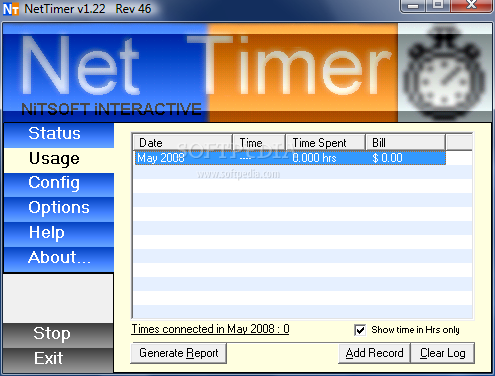
Task: Click Times connected in May 2008 link
Action: click(210, 329)
